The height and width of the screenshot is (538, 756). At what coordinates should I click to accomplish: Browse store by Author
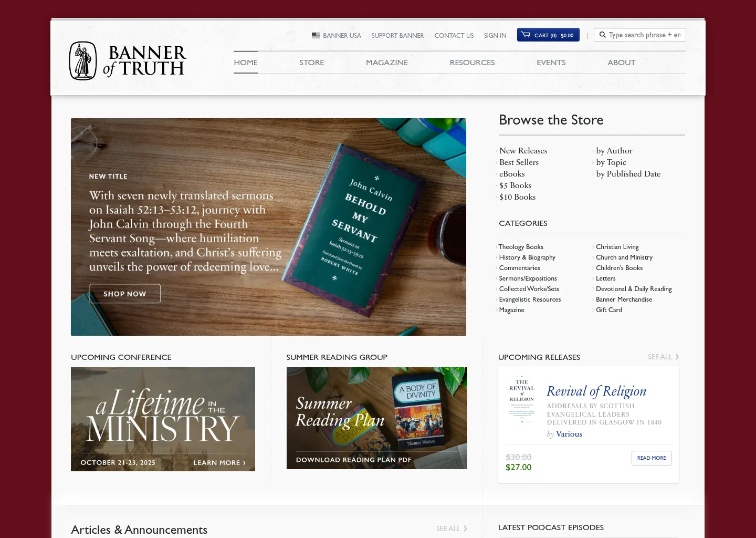tap(614, 151)
